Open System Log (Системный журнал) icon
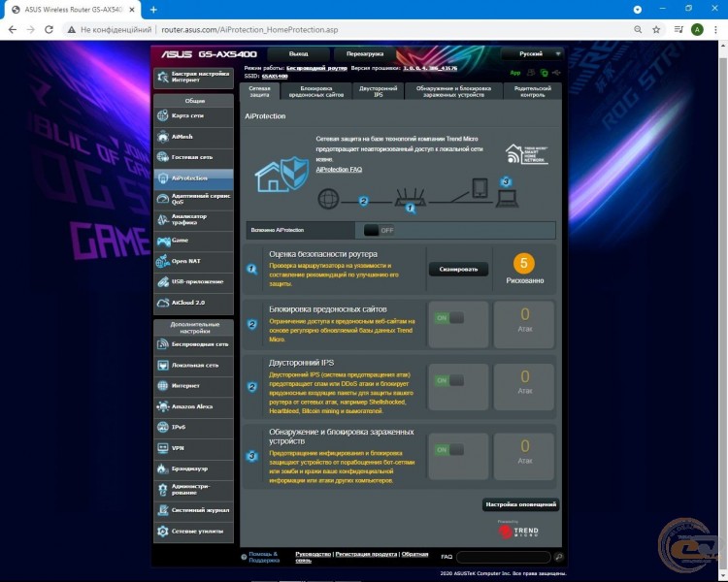The width and height of the screenshot is (728, 582). tap(162, 510)
